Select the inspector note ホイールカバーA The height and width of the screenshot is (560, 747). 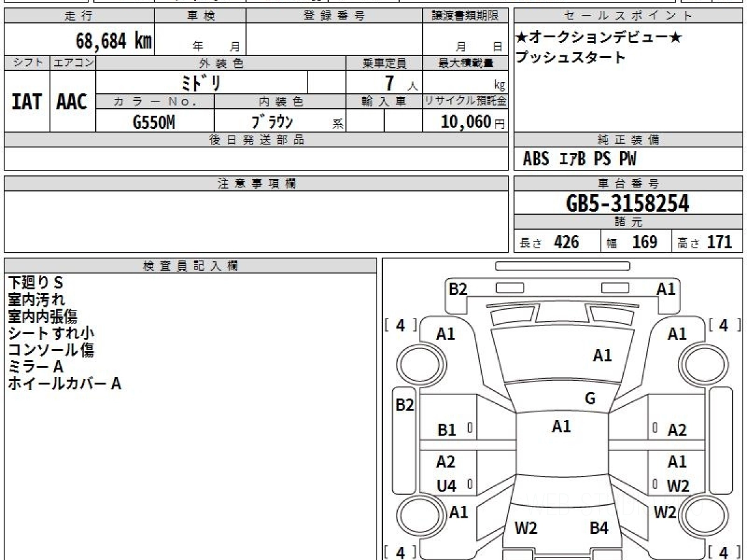point(64,384)
